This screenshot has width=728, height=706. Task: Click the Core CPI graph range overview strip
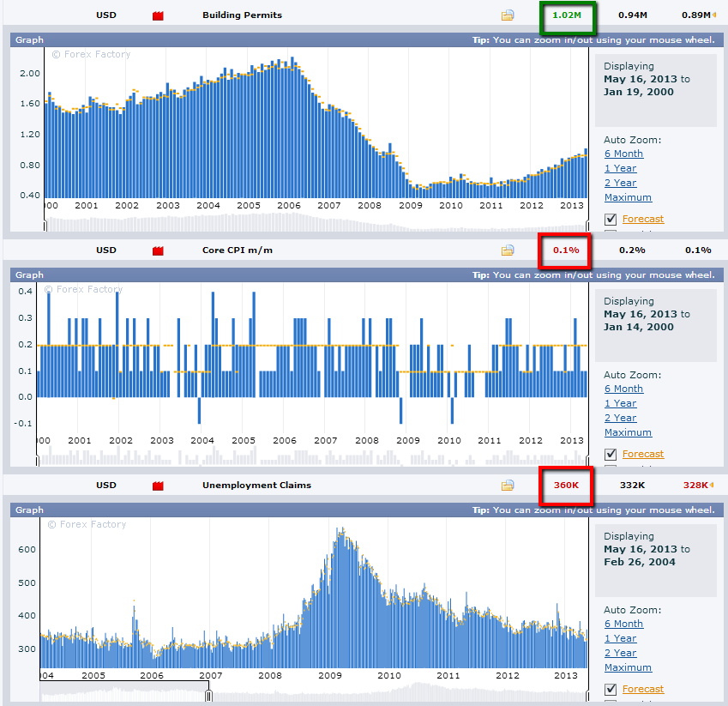point(312,457)
